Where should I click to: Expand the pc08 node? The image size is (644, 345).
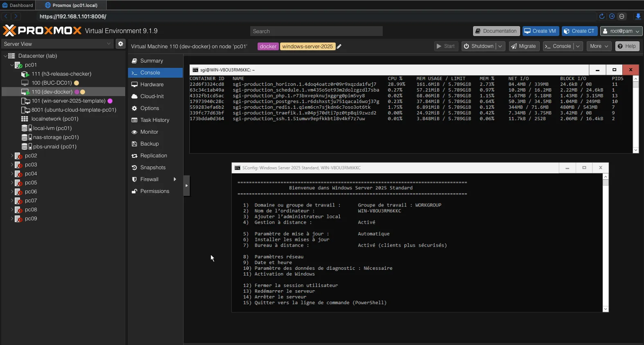[11, 210]
